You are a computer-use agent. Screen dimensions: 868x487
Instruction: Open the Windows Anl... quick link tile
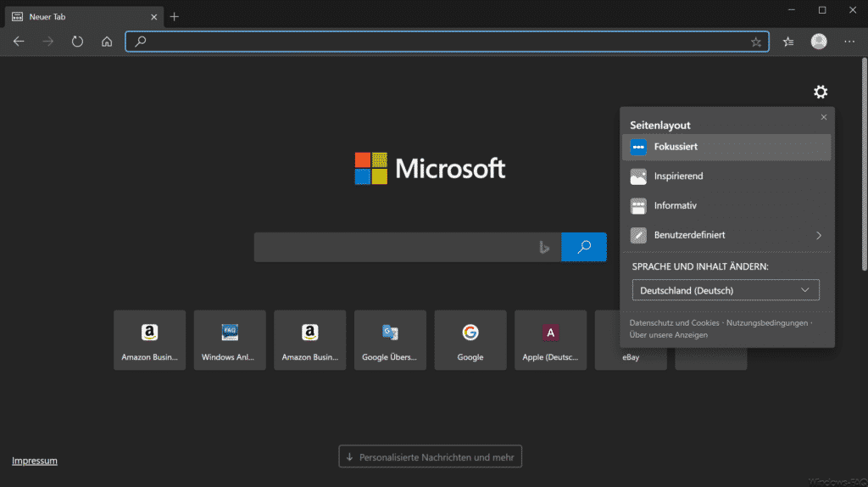pyautogui.click(x=230, y=340)
